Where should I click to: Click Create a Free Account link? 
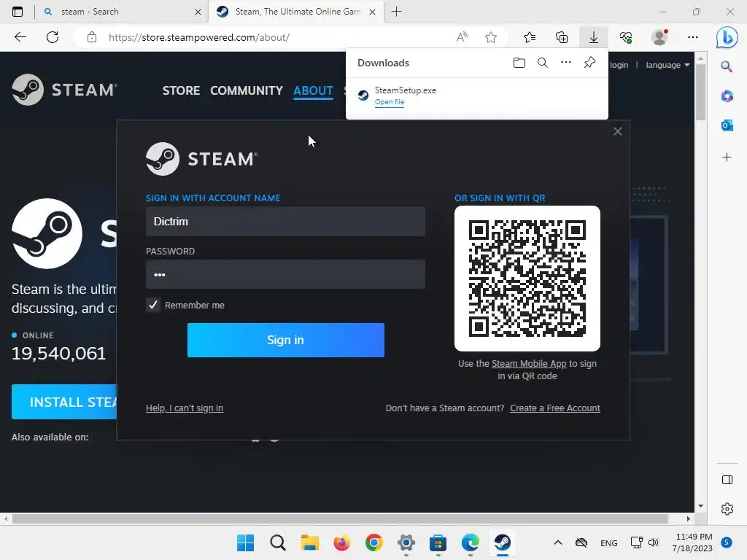click(555, 408)
